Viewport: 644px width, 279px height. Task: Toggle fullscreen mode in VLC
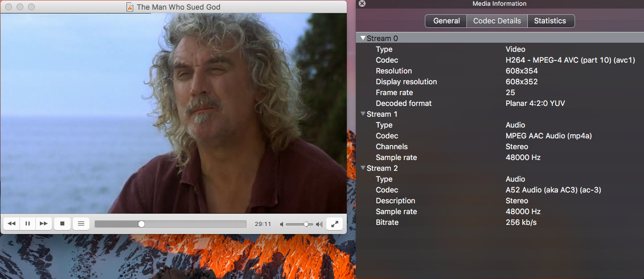[x=335, y=224]
